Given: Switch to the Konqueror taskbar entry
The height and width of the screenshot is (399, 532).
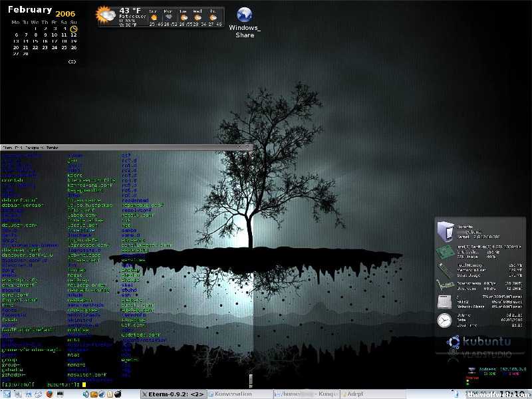Looking at the screenshot, I should pos(306,394).
